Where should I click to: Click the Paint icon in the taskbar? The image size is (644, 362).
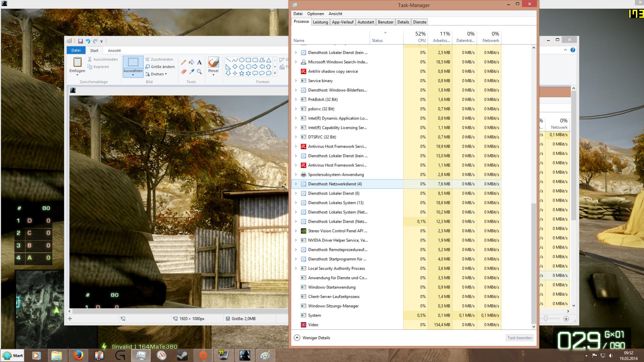[x=265, y=355]
